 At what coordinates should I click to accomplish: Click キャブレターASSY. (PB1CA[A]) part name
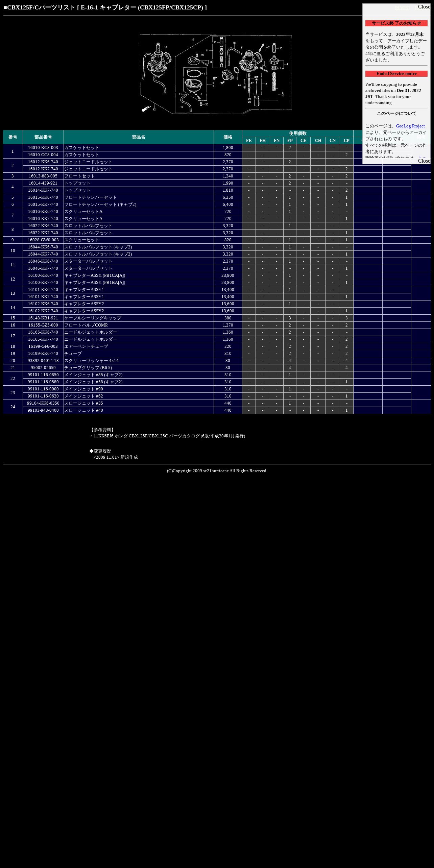[95, 275]
